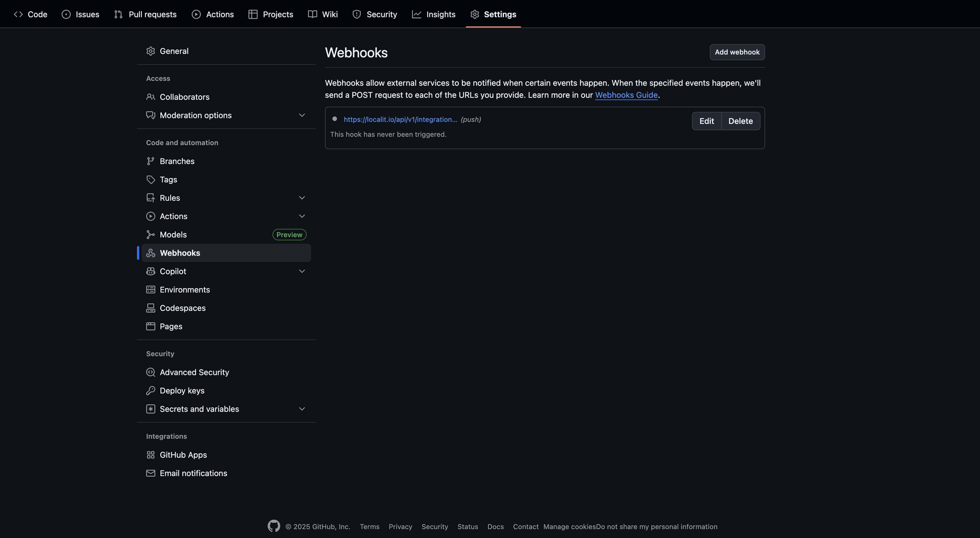980x538 pixels.
Task: Select the Deploy keys sidebar label
Action: 182,391
